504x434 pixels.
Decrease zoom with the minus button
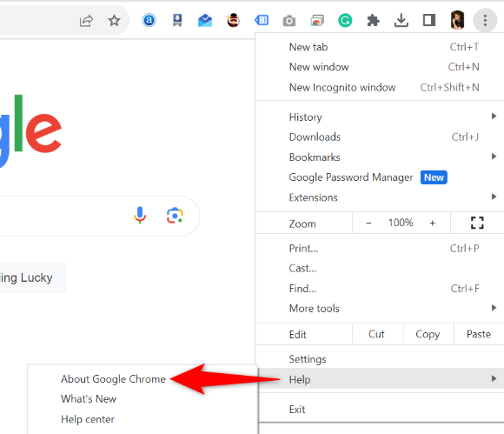click(368, 223)
